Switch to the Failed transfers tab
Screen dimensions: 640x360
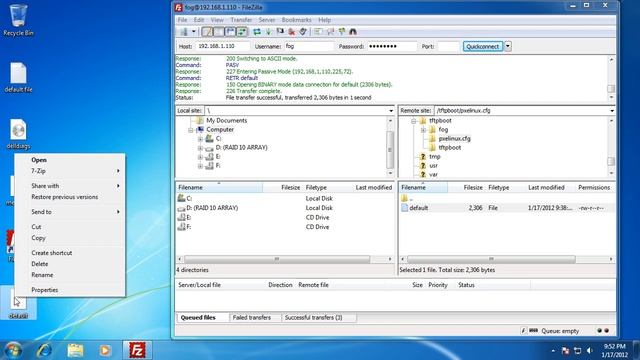(251, 318)
